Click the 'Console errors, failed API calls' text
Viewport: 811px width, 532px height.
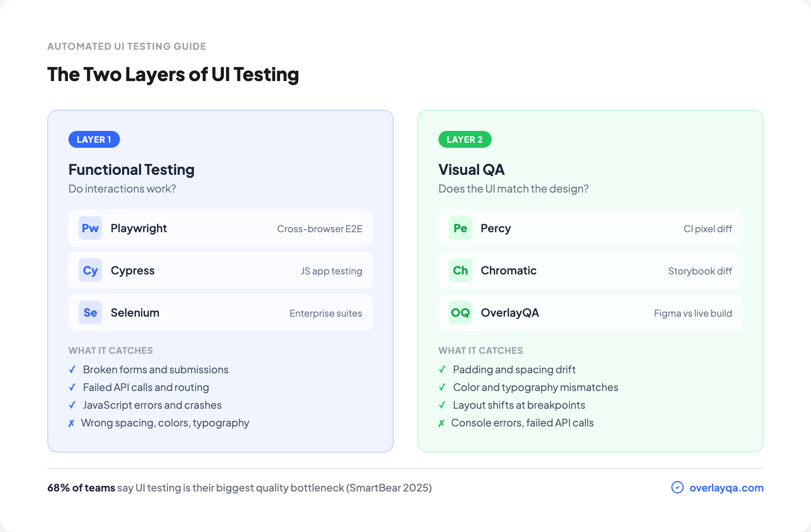tap(523, 423)
